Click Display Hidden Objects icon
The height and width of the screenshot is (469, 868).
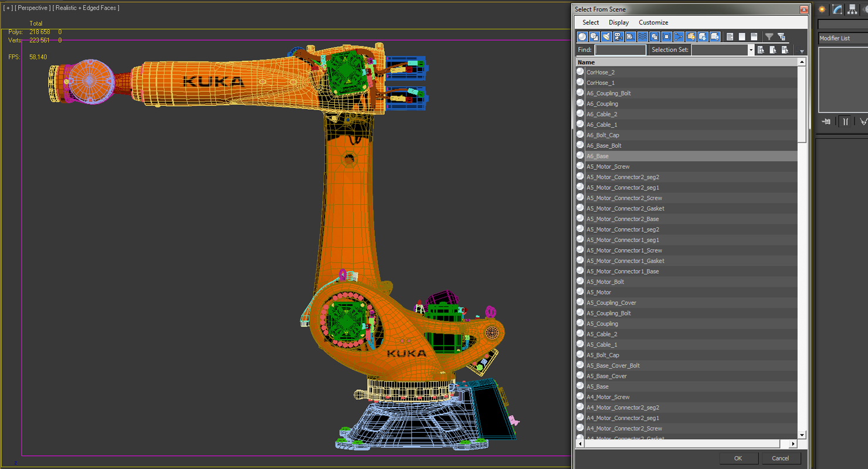(x=715, y=36)
